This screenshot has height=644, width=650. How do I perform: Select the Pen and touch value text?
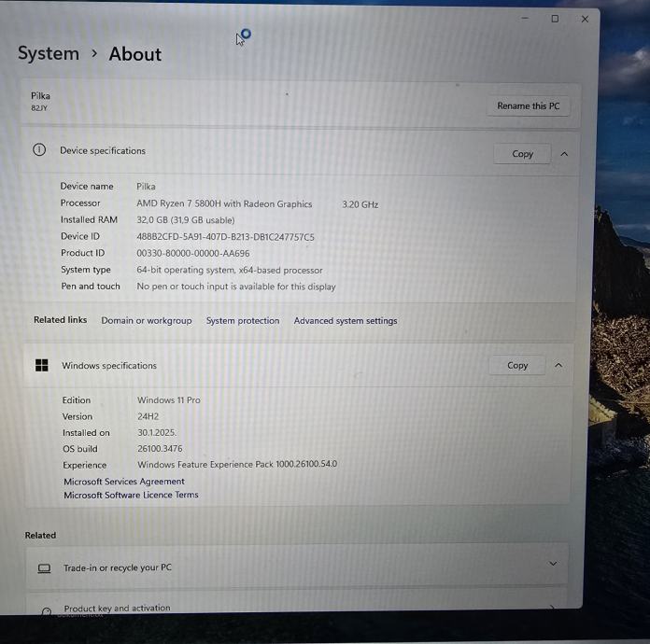(236, 287)
